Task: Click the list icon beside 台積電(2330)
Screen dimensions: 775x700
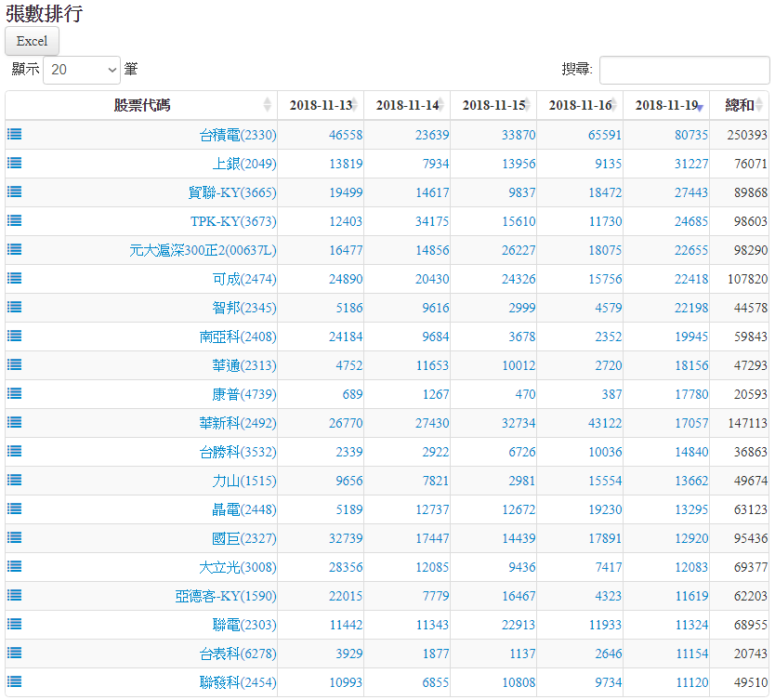Action: click(15, 134)
